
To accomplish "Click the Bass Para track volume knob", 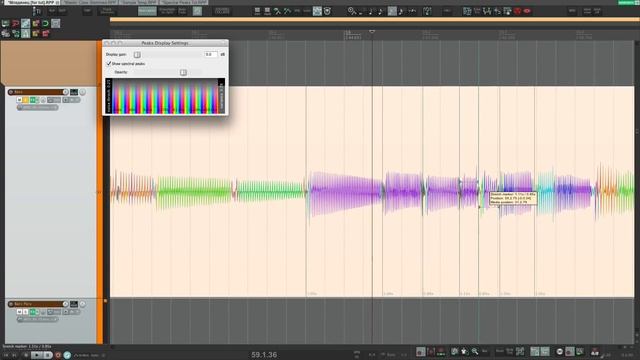I will [66, 304].
